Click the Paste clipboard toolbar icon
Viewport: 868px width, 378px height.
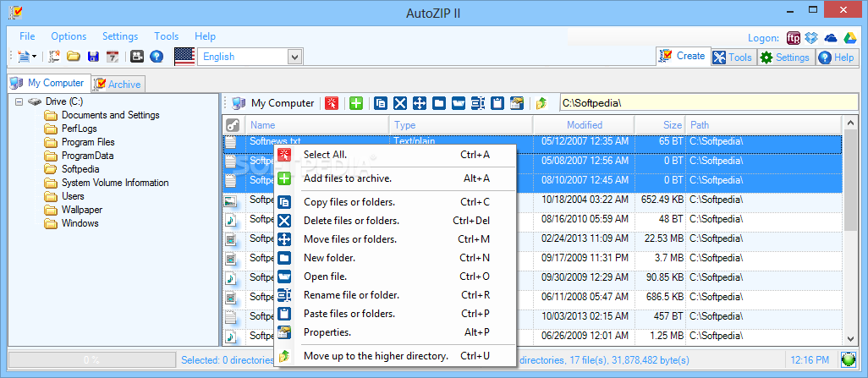[497, 103]
